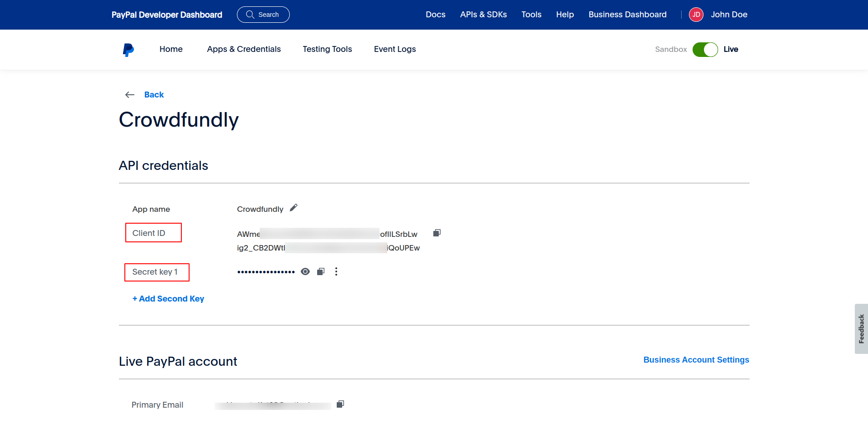The width and height of the screenshot is (868, 430).
Task: Toggle the Sandbox/Live environment switch
Action: tap(705, 49)
